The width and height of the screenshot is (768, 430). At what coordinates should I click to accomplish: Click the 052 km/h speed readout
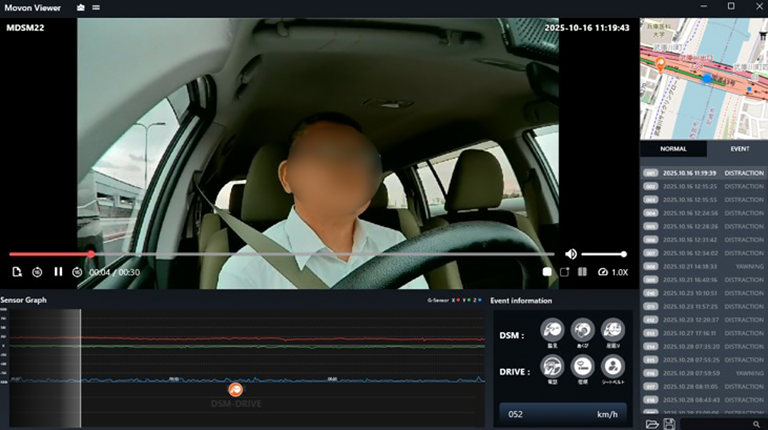(x=563, y=414)
